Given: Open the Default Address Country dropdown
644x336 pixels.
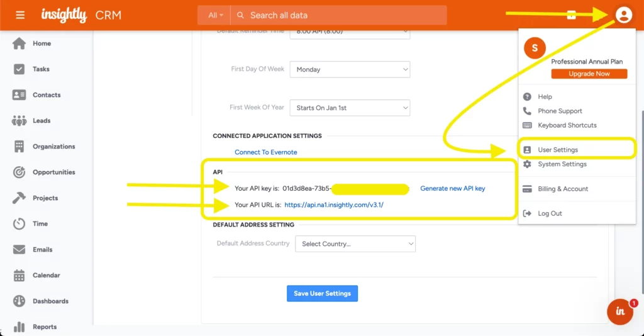Looking at the screenshot, I should pos(355,244).
